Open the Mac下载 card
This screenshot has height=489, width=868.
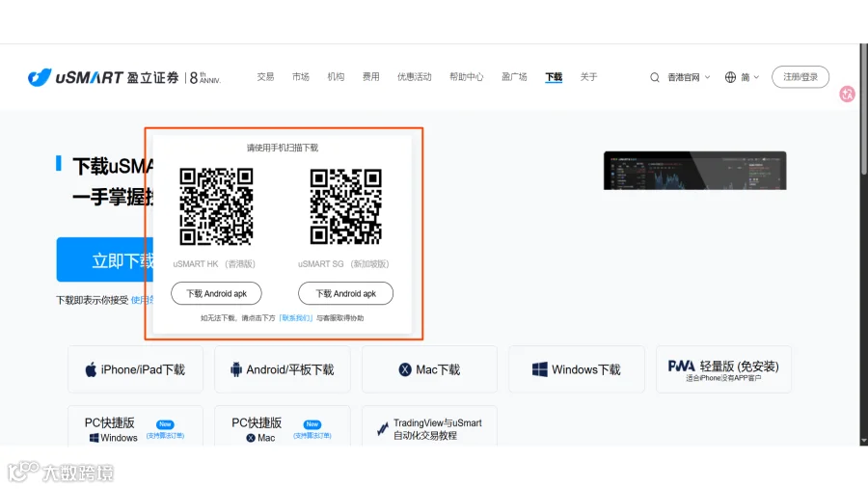[x=429, y=369]
